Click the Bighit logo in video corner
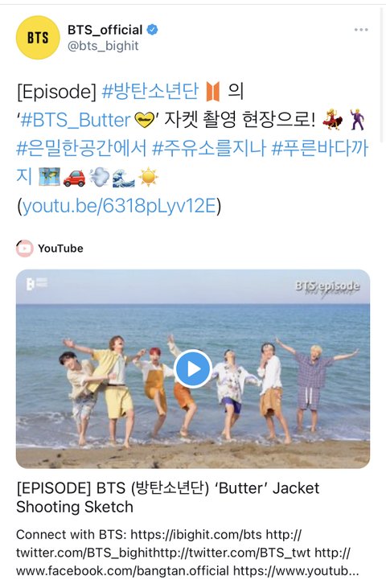Viewport: 386px width, 588px height. tap(36, 284)
